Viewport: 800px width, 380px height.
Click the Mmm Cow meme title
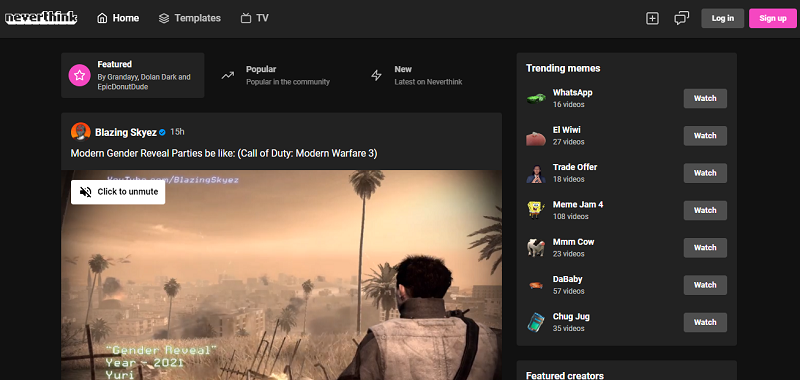tap(573, 242)
